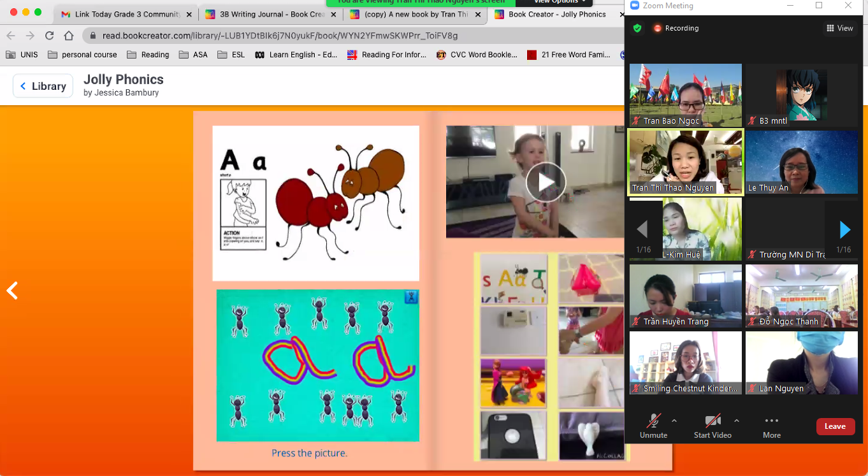Return to the Library with the back button

tap(43, 85)
